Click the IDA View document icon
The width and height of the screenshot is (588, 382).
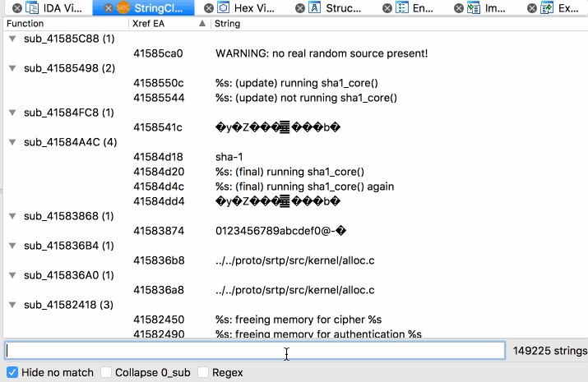[32, 7]
